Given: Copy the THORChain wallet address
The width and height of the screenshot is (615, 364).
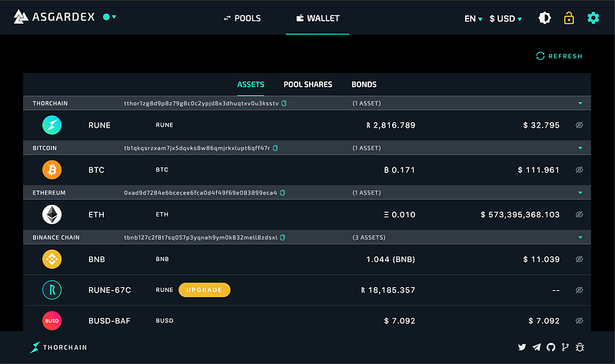Looking at the screenshot, I should [283, 103].
